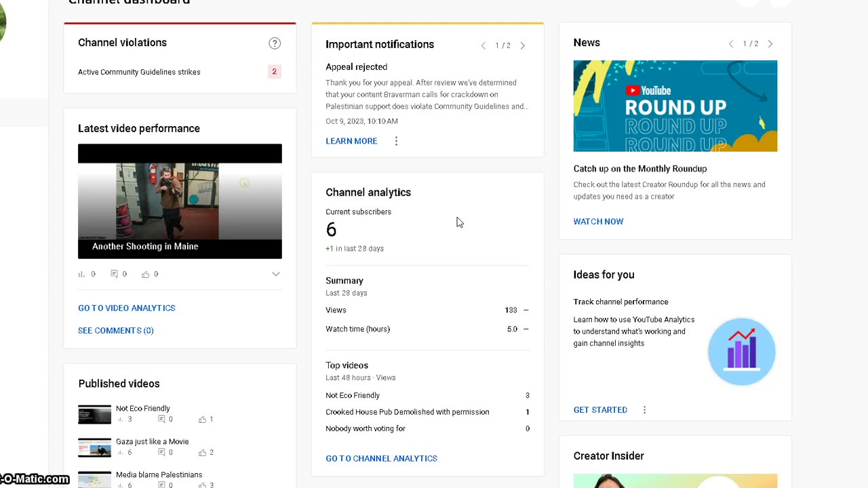Open Gaza just like a Movie thumbnail
This screenshot has width=868, height=488.
[x=94, y=448]
